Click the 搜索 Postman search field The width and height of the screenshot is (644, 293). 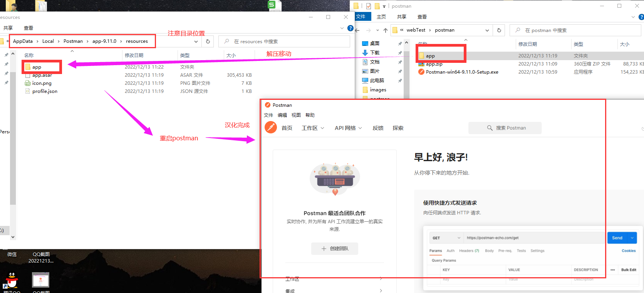[505, 128]
